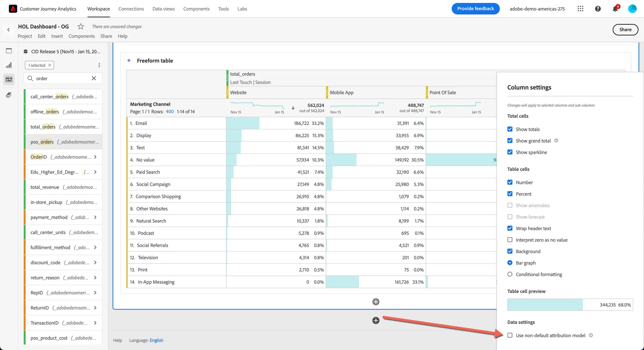Open the Insert menu

(57, 36)
